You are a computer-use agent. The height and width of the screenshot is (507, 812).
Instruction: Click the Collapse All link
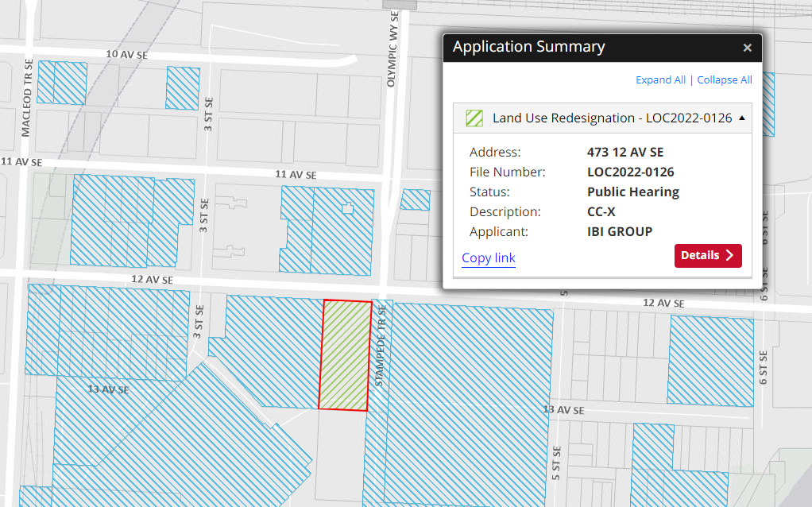coord(725,80)
